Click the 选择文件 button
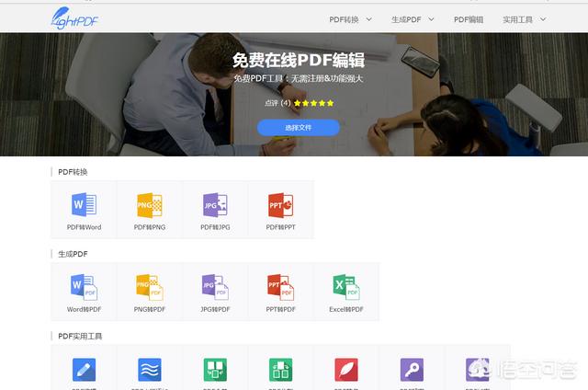 click(x=298, y=127)
